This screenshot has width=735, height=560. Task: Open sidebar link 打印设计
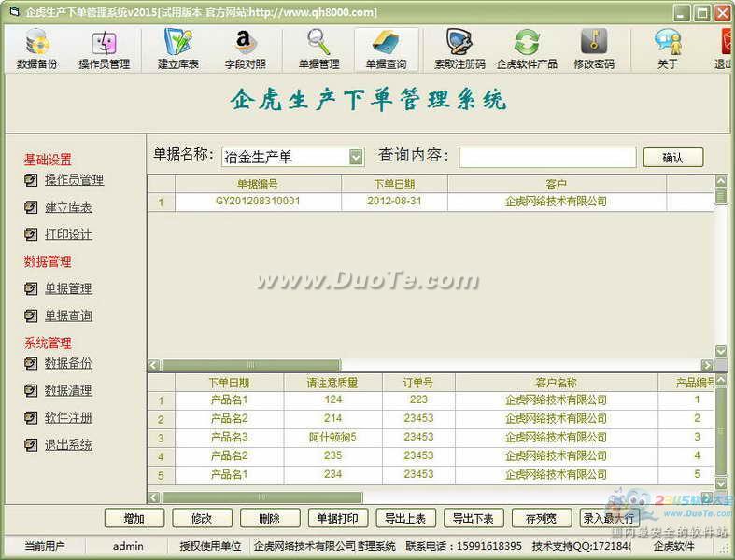pyautogui.click(x=68, y=234)
